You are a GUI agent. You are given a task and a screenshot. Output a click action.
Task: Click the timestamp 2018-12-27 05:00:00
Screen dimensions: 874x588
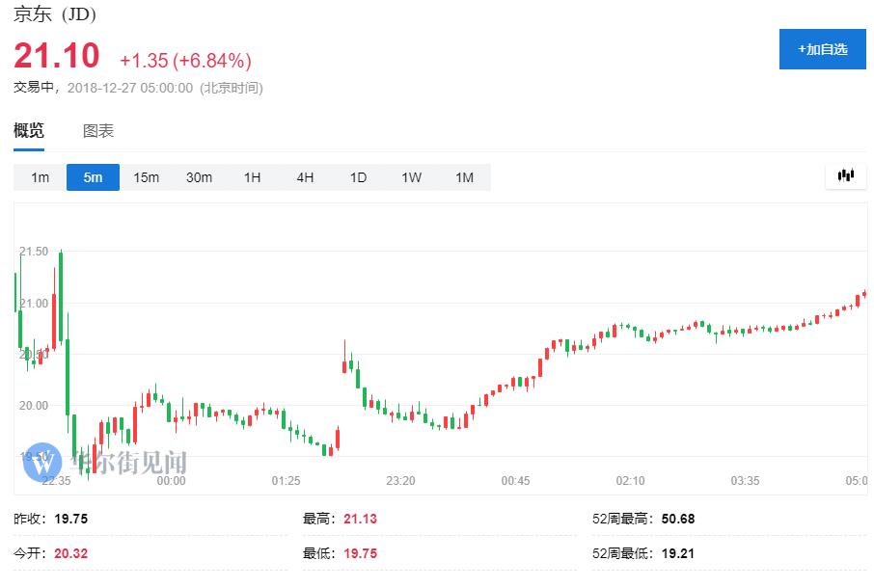pyautogui.click(x=130, y=88)
